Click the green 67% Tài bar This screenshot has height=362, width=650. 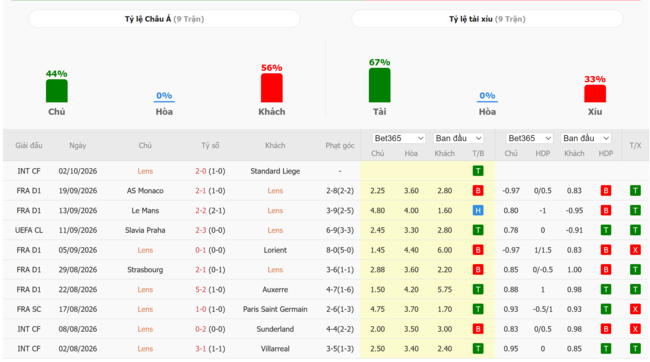click(379, 85)
